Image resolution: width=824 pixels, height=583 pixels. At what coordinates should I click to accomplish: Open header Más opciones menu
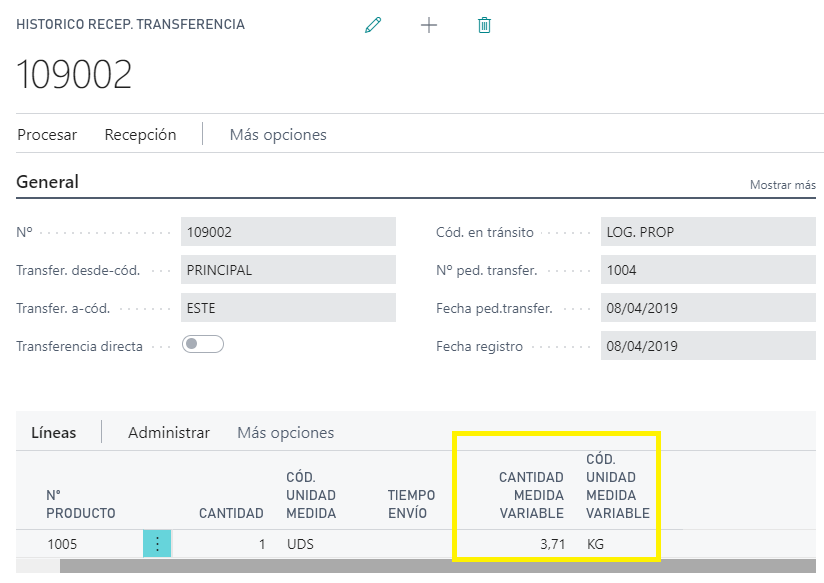pyautogui.click(x=278, y=135)
